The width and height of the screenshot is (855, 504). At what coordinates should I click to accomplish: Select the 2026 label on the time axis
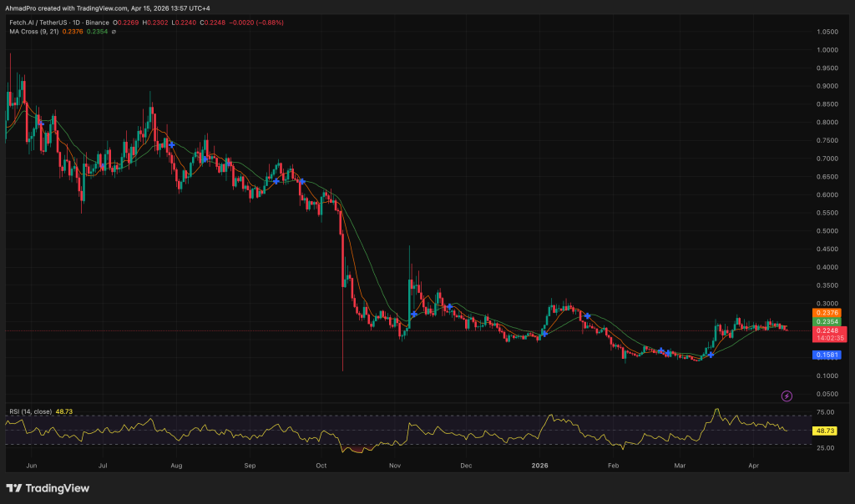[539, 466]
